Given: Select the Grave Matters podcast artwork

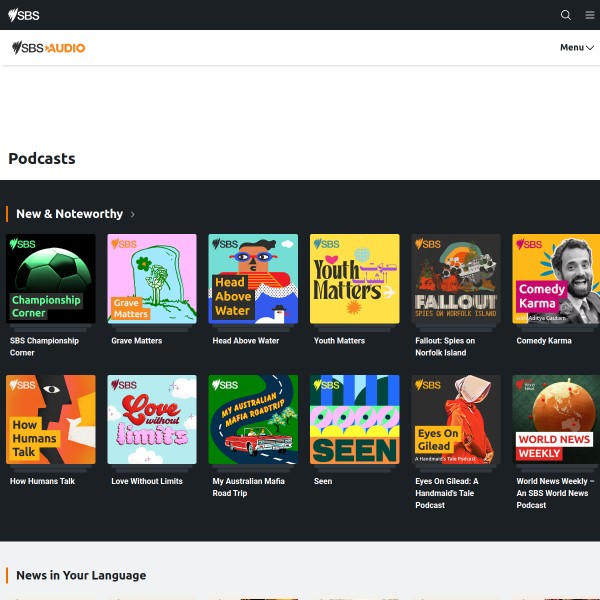Looking at the screenshot, I should point(152,279).
